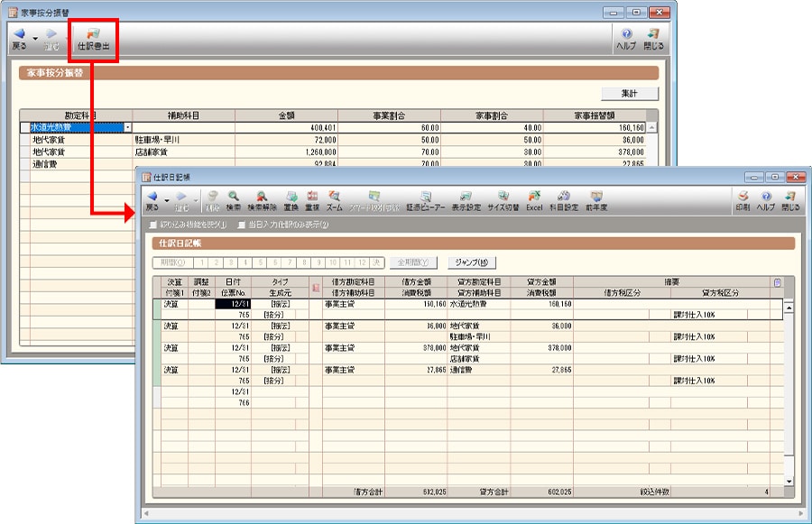812x524 pixels.
Task: Click the ジャンプ button
Action: (472, 262)
